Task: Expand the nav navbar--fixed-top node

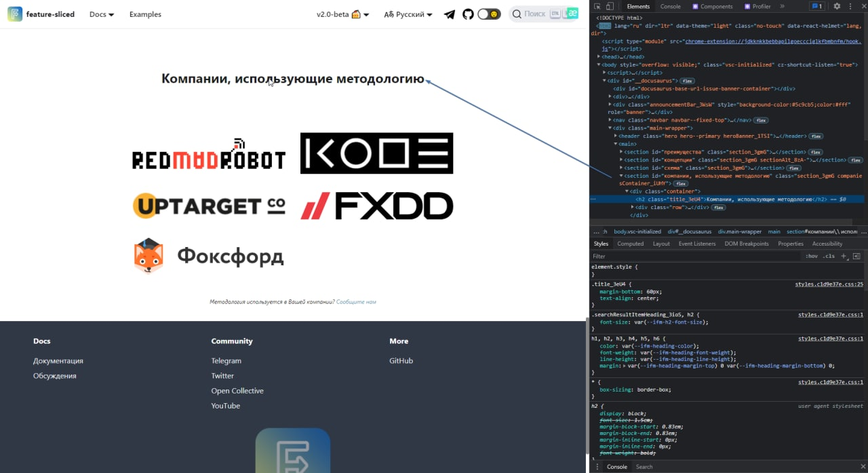Action: pos(610,120)
